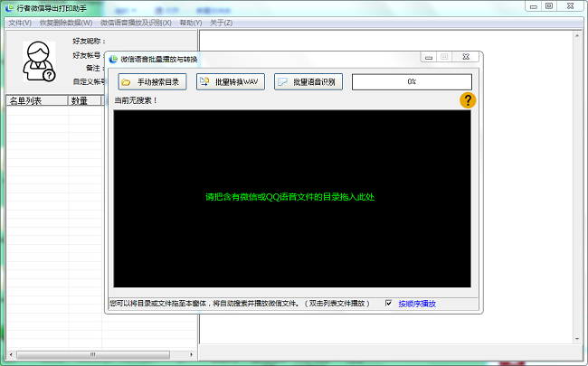Open the 关于(Z) menu

pyautogui.click(x=222, y=23)
